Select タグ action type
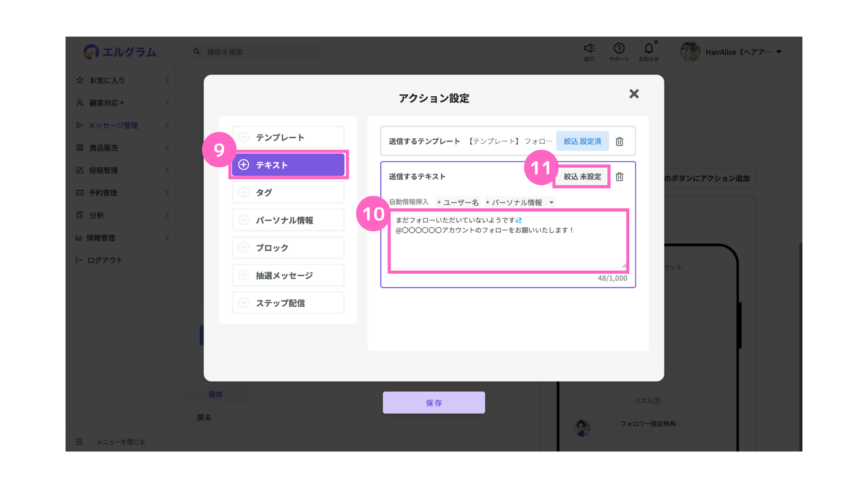 (288, 192)
